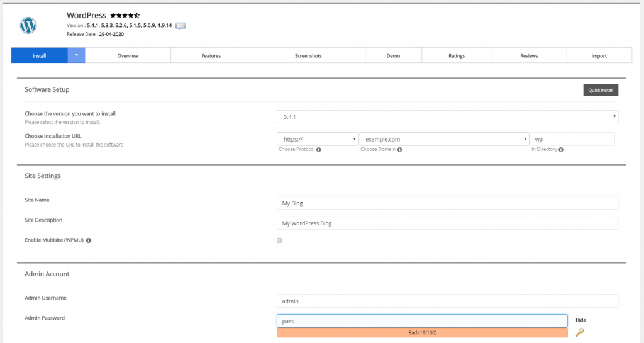Click the Choose Protocol info icon

tap(319, 150)
